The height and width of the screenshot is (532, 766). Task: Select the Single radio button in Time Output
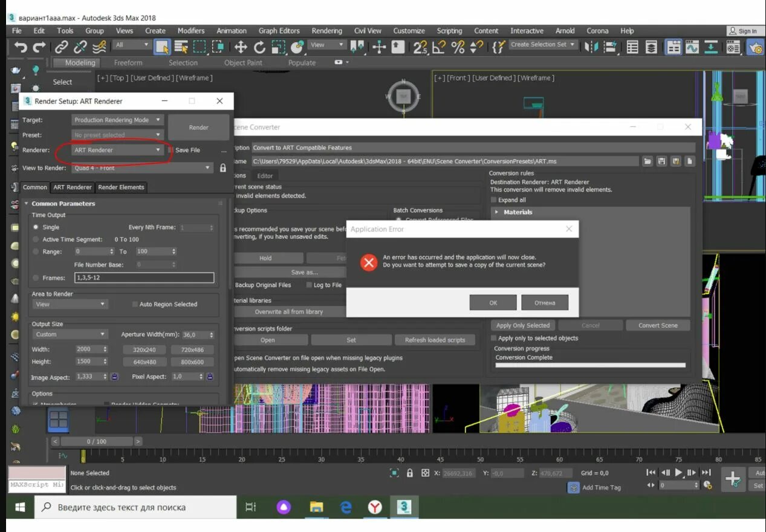pos(35,227)
